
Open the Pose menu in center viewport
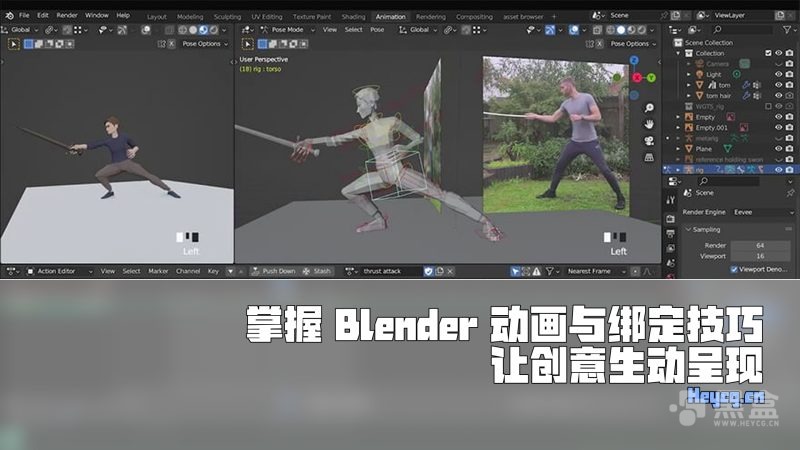tap(377, 30)
